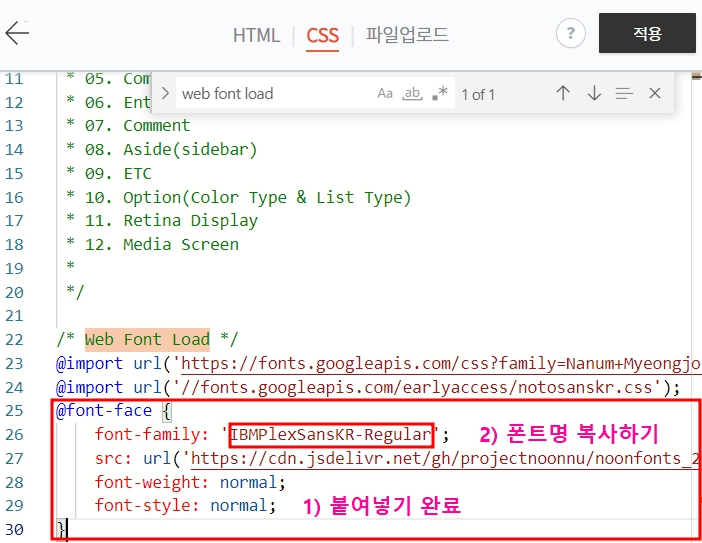Click 'IBMPlexSansKR-Regular' font name text
The width and height of the screenshot is (702, 543).
point(331,435)
